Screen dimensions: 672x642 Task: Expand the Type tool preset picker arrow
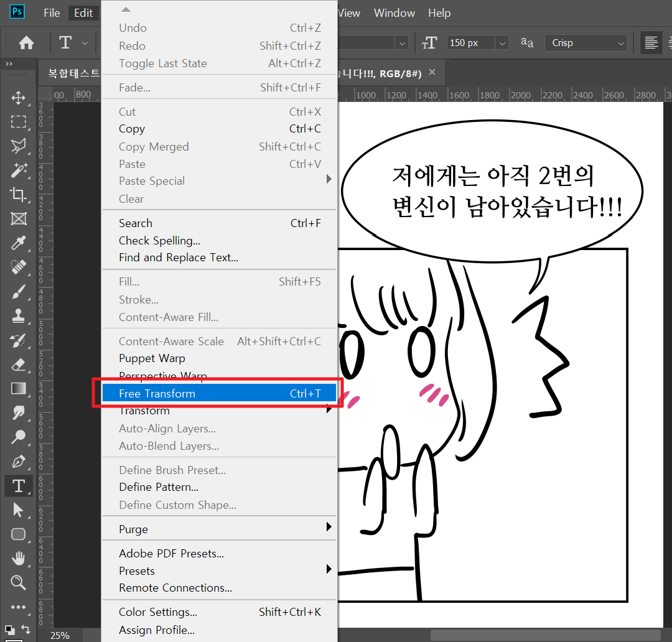point(85,43)
